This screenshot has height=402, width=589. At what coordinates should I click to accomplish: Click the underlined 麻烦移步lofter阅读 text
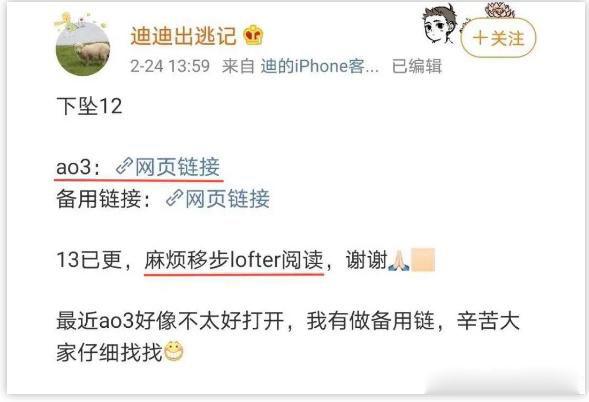click(x=234, y=260)
